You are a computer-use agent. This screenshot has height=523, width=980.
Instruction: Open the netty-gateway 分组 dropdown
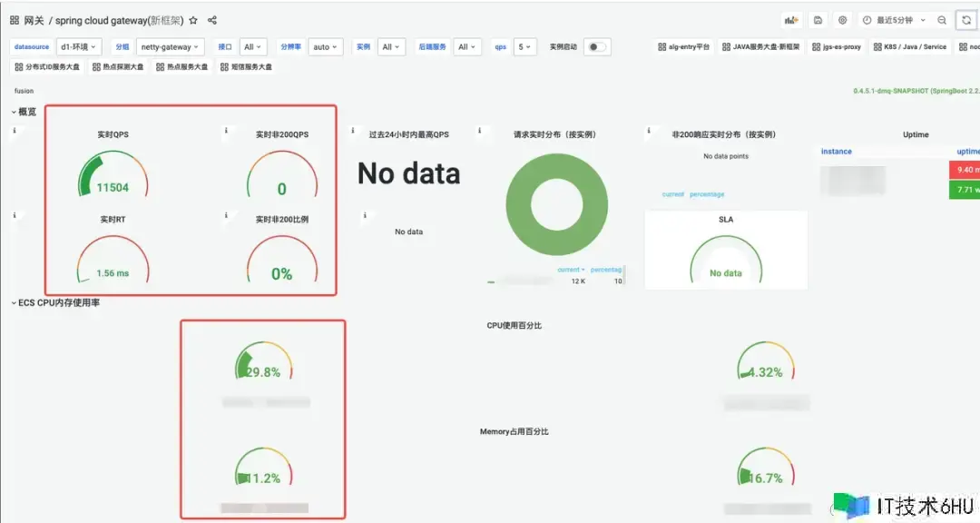click(x=170, y=46)
